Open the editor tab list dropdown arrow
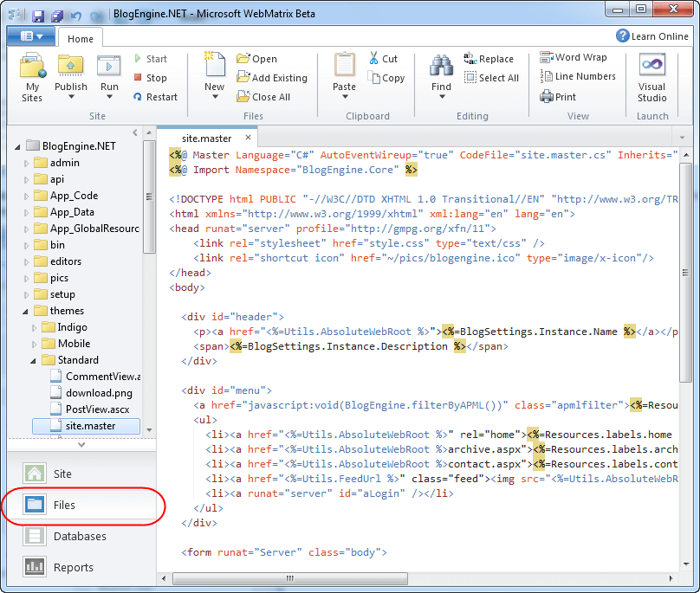The image size is (700, 593). coord(682,138)
